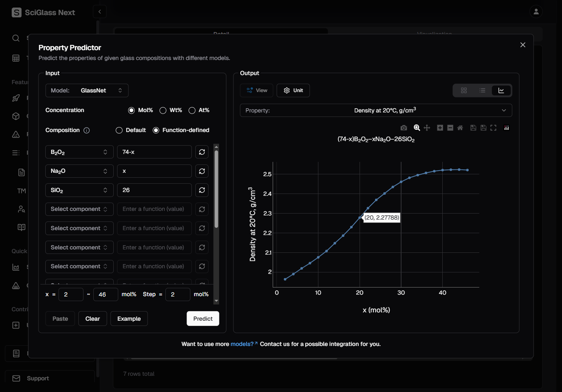This screenshot has height=392, width=562.
Task: Download the plot using the camera icon
Action: pyautogui.click(x=404, y=128)
